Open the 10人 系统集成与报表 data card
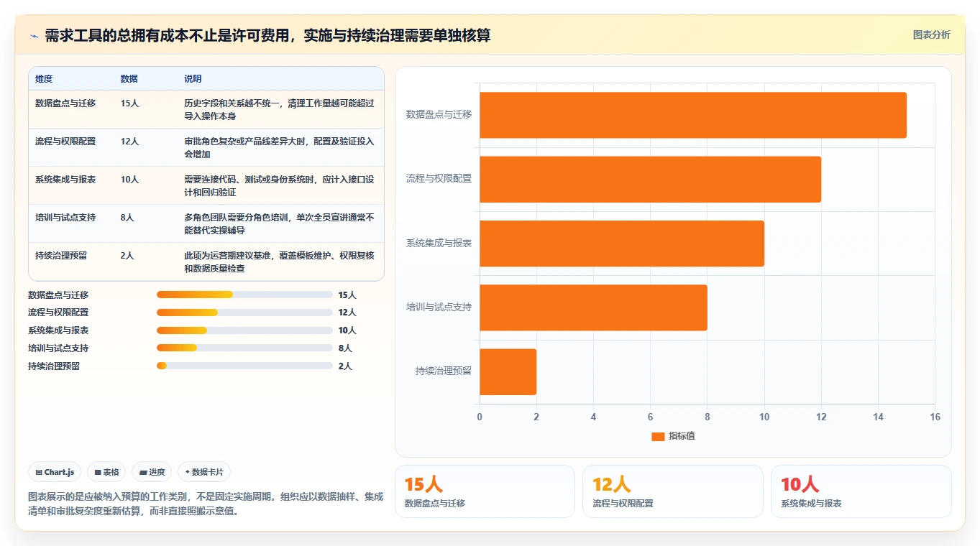This screenshot has height=546, width=980. click(861, 491)
